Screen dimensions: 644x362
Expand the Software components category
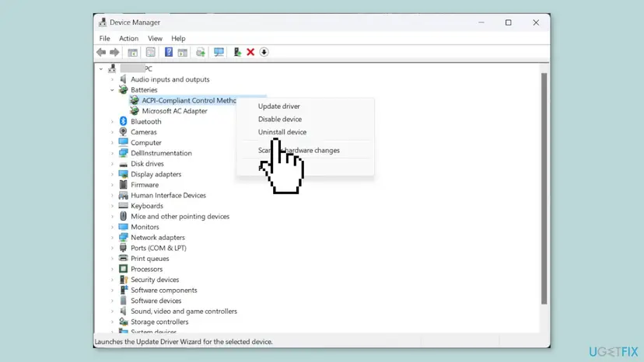click(112, 291)
